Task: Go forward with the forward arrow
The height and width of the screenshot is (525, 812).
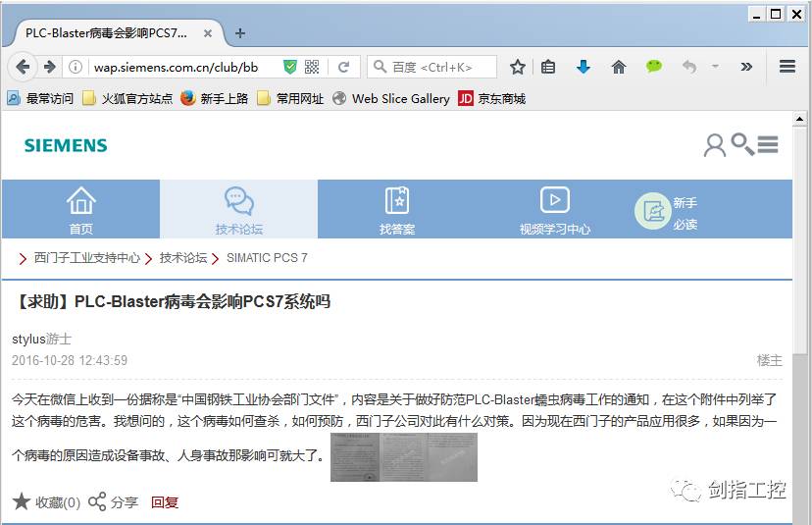Action: pos(50,67)
